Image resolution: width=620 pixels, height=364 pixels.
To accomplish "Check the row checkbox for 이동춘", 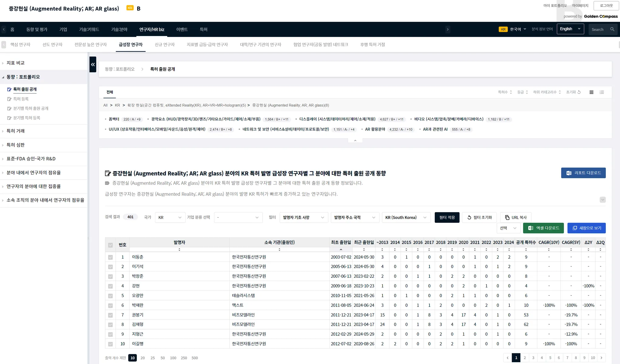I will pos(110,257).
